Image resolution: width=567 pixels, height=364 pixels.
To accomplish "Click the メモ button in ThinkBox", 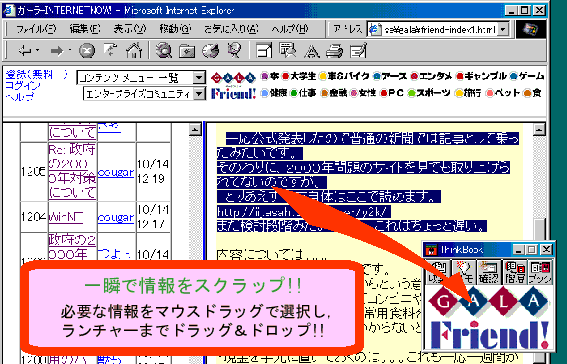I will [464, 272].
